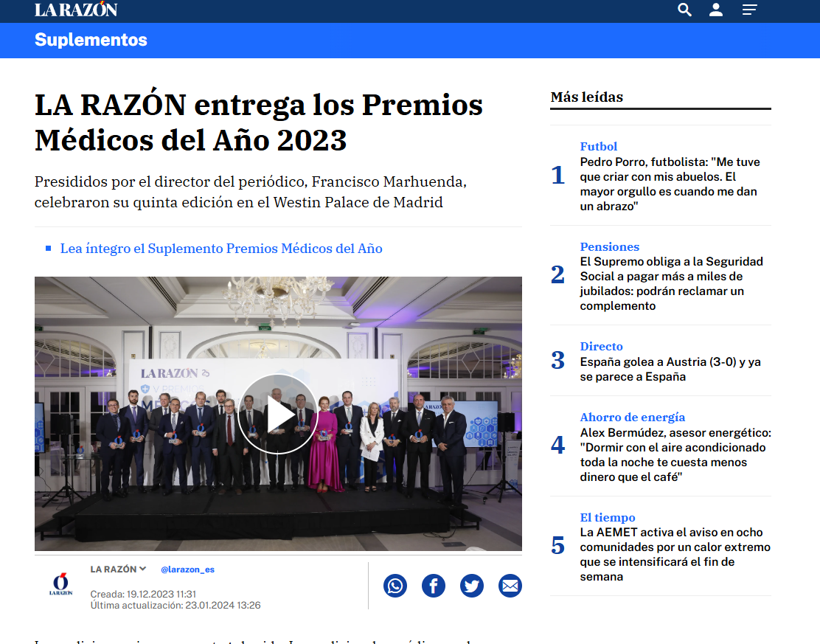Screen dimensions: 820x644
Task: Click La Razón author avatar logo
Action: 60,584
